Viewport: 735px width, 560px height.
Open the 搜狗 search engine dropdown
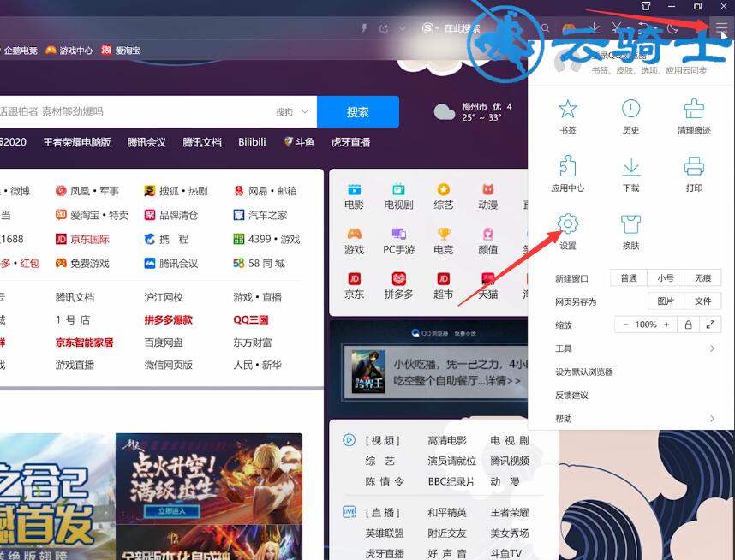click(x=291, y=111)
